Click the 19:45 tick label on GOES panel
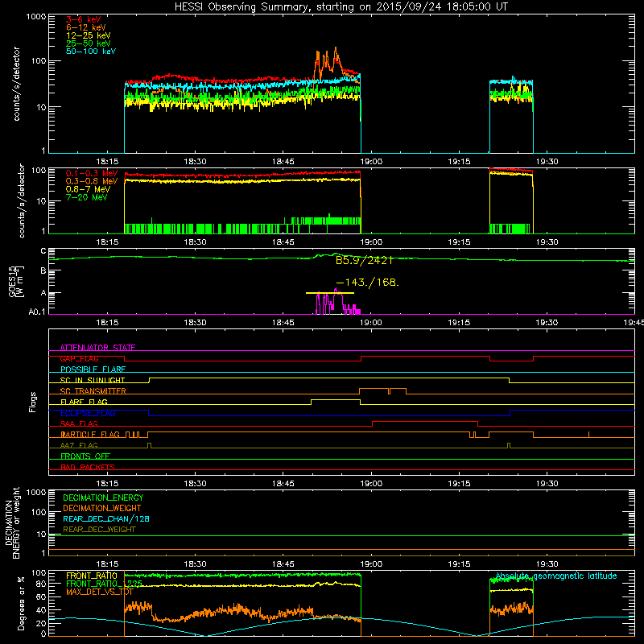 (634, 323)
